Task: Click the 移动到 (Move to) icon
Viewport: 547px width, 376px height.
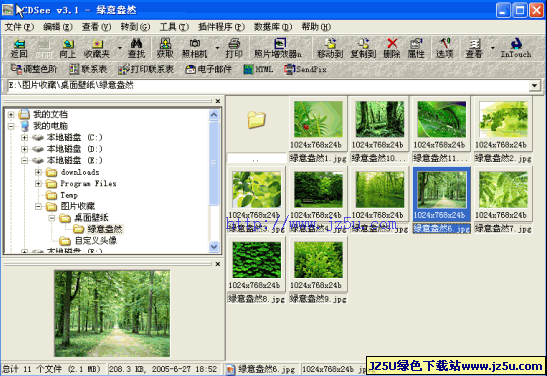Action: point(330,48)
